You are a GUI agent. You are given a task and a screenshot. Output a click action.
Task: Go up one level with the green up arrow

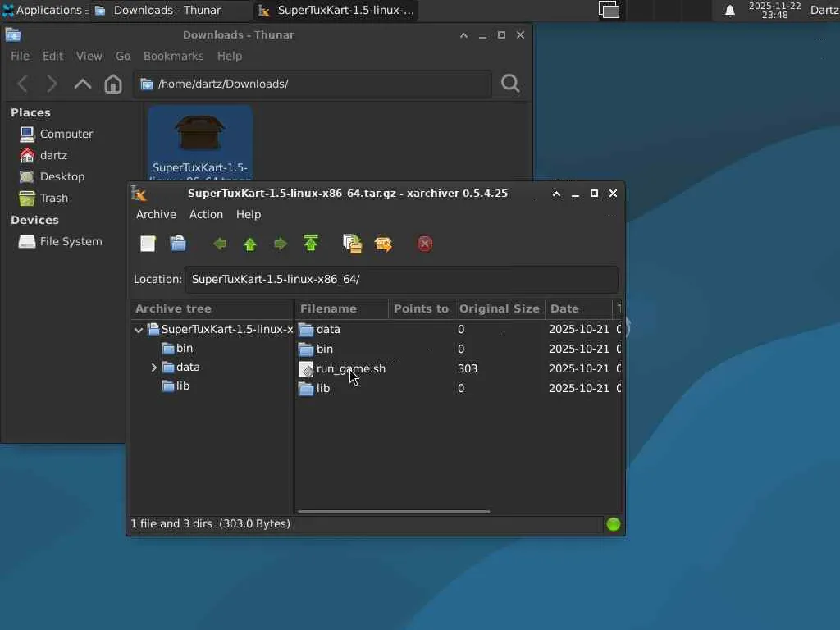(x=249, y=244)
